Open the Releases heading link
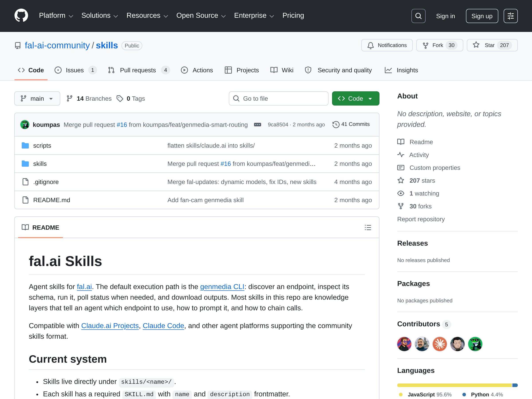This screenshot has height=399, width=532. click(413, 243)
